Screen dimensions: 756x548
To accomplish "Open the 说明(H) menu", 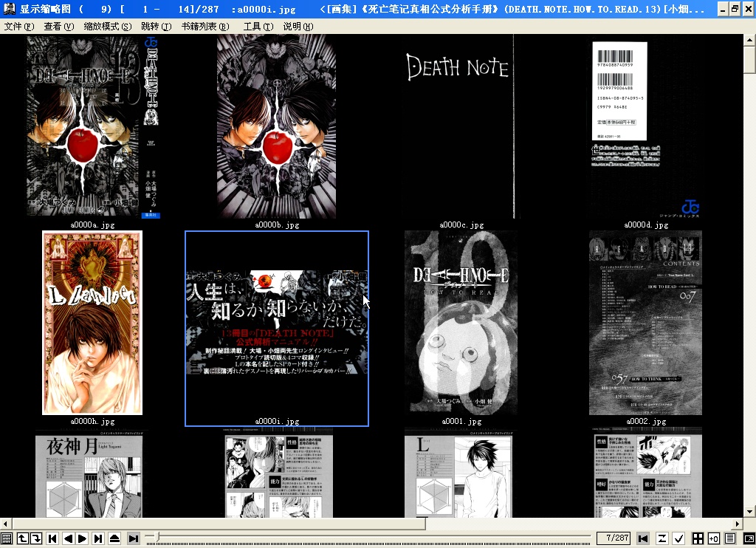I will 298,27.
